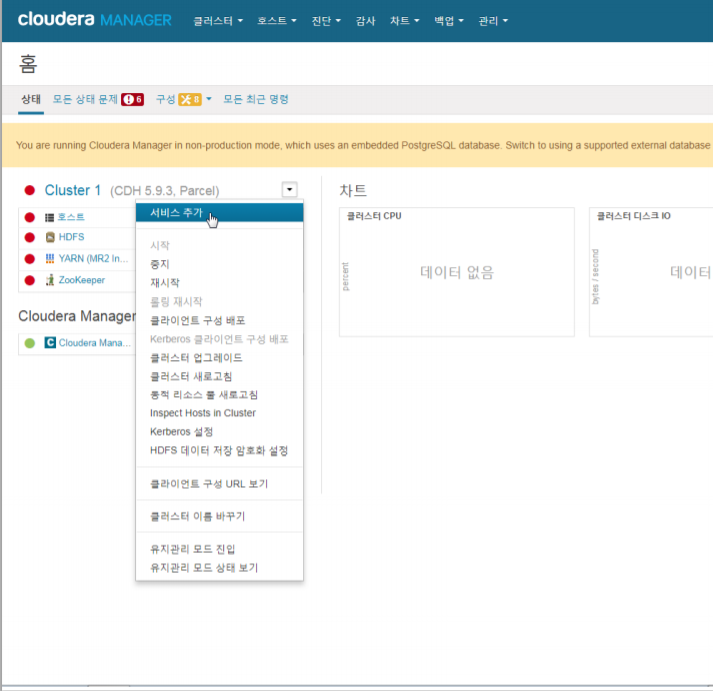
Task: Click the 클러스터 CPU chart area
Action: [457, 272]
